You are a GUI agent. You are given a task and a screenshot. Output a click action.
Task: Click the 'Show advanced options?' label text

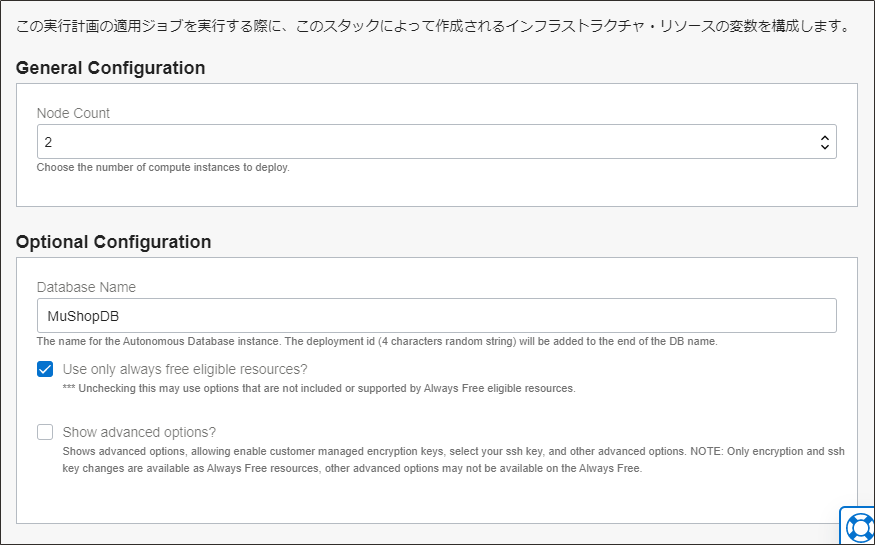[139, 432]
